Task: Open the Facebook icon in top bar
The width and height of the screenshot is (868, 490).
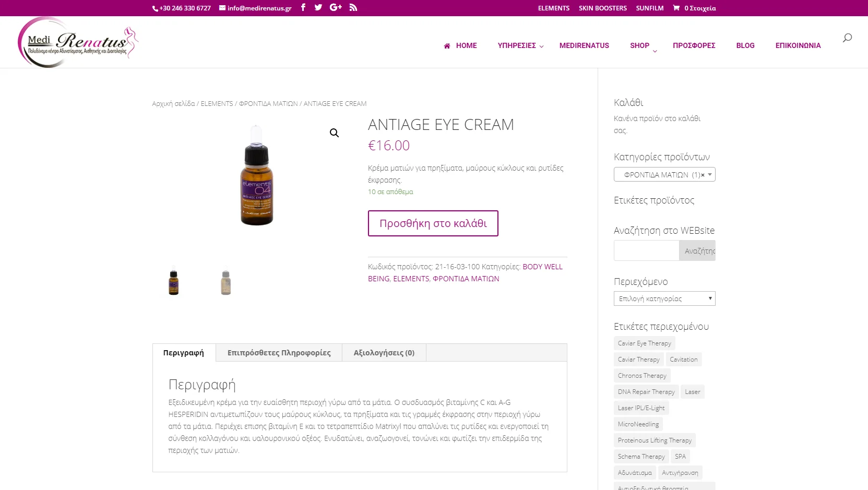Action: coord(303,7)
